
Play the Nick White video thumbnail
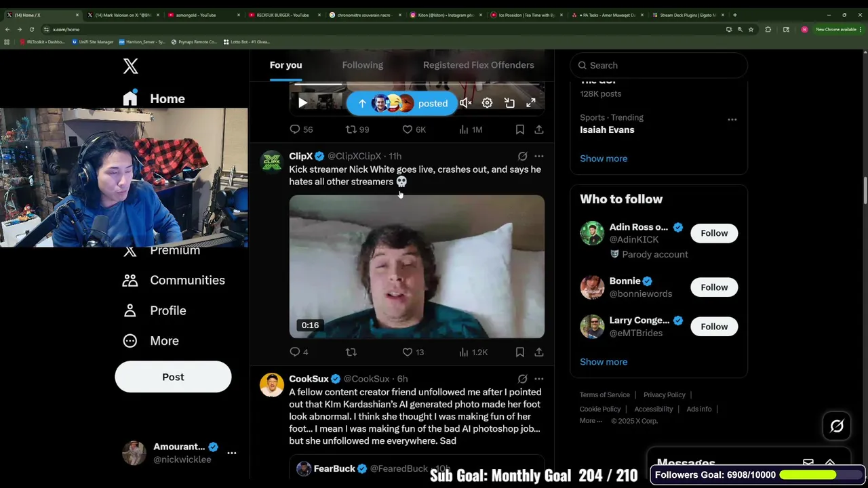[x=416, y=266]
